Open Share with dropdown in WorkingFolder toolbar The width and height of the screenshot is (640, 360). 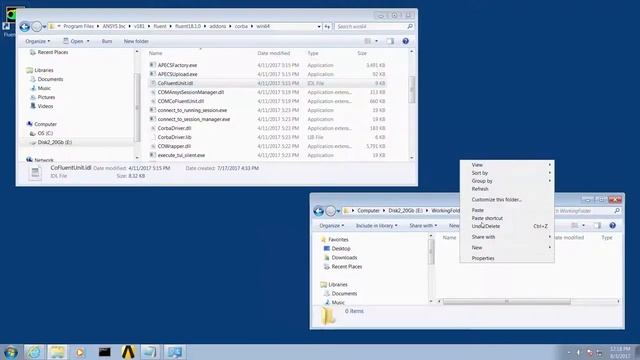(x=423, y=226)
